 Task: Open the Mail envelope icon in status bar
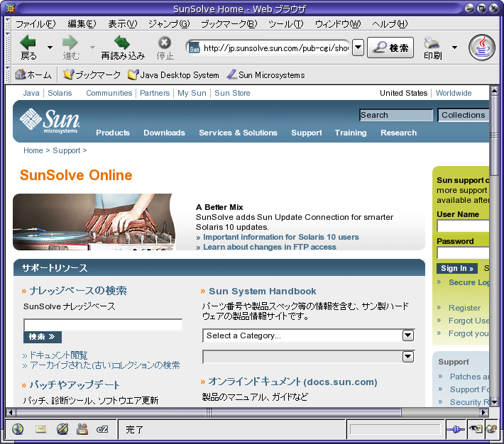point(40,429)
